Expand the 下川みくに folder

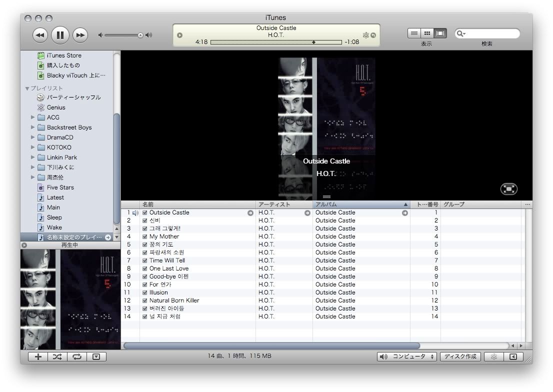coord(33,167)
